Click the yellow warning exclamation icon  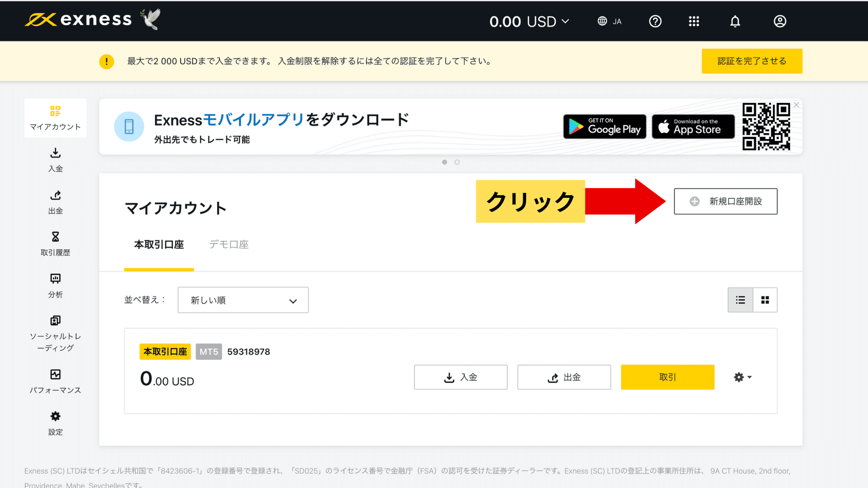107,61
